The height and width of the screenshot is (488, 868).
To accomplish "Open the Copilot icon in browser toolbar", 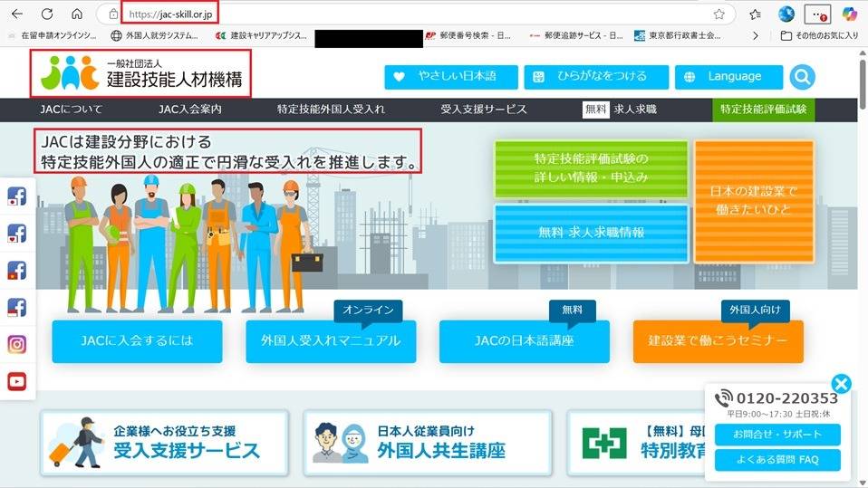I will pos(849,14).
